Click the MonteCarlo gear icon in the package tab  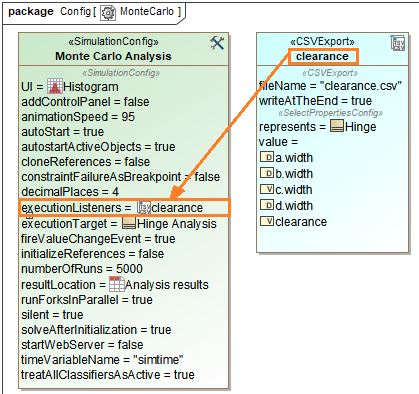108,13
